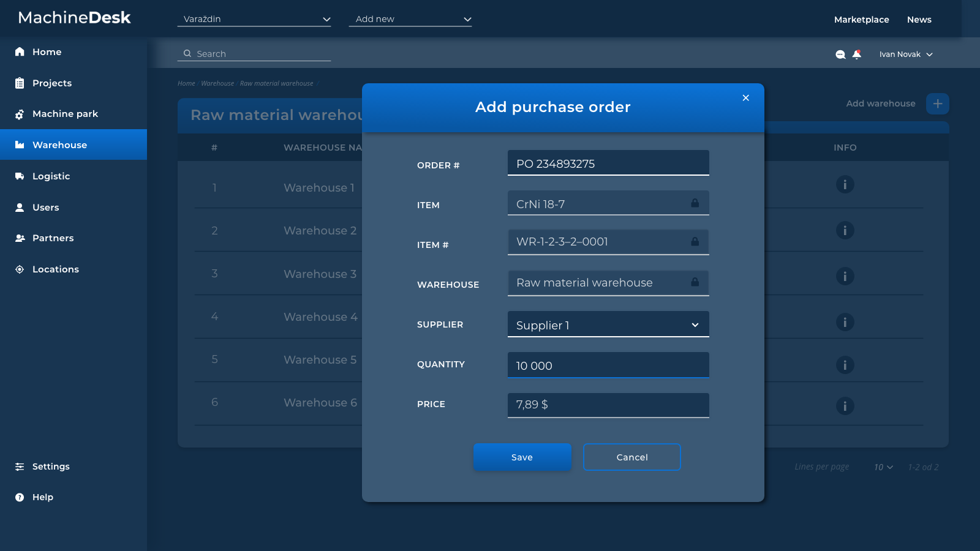The height and width of the screenshot is (551, 980).
Task: Close the Add purchase order dialog
Action: 745,98
